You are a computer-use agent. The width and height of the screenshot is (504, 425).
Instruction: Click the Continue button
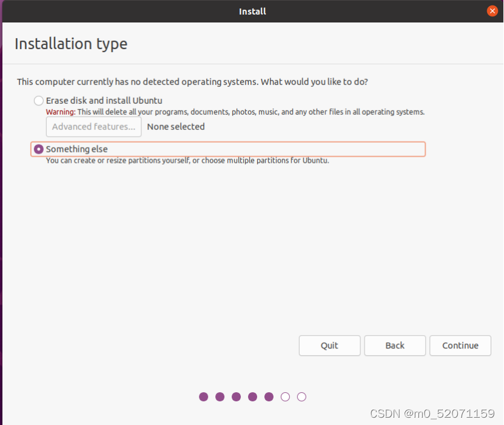(x=460, y=345)
